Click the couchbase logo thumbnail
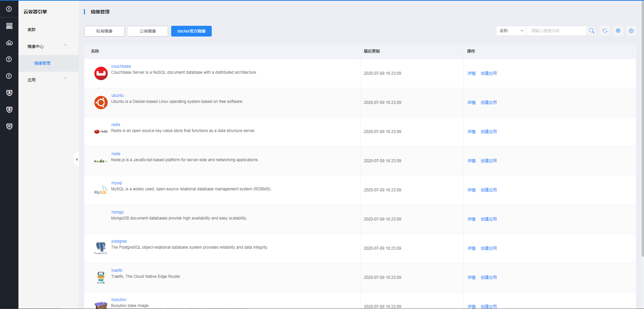This screenshot has height=309, width=644. point(101,73)
